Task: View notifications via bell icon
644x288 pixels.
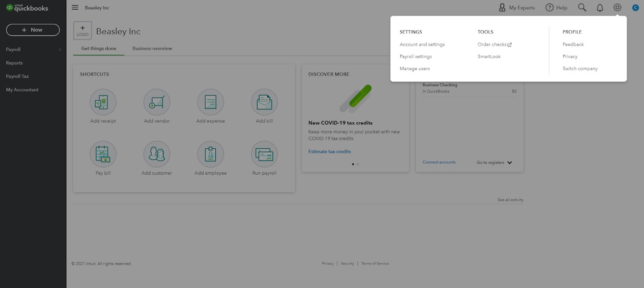Action: tap(600, 8)
